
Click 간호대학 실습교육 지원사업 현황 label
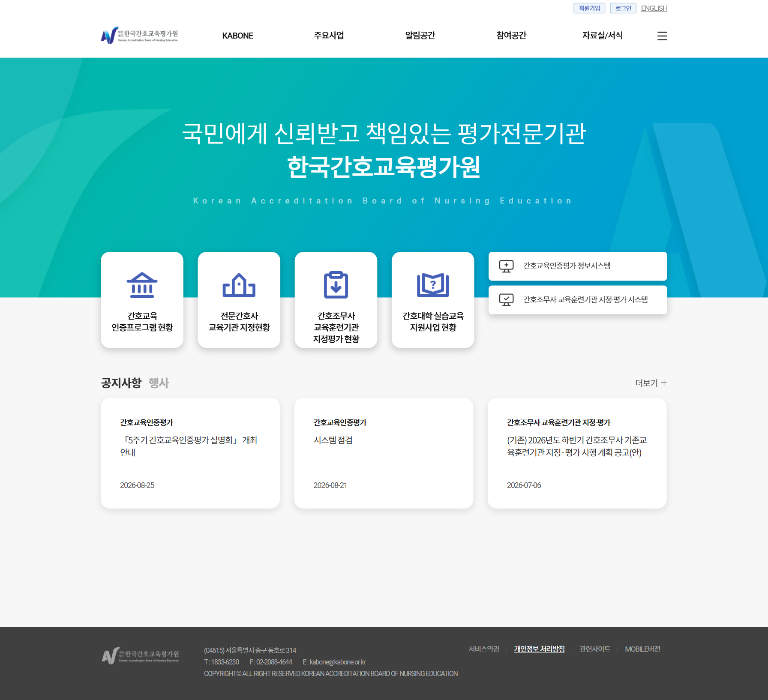(x=433, y=322)
